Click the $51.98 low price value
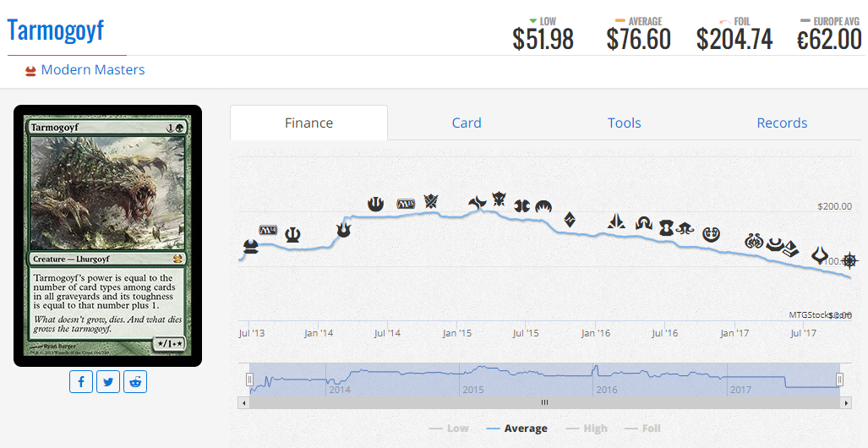This screenshot has width=868, height=448. pyautogui.click(x=543, y=39)
